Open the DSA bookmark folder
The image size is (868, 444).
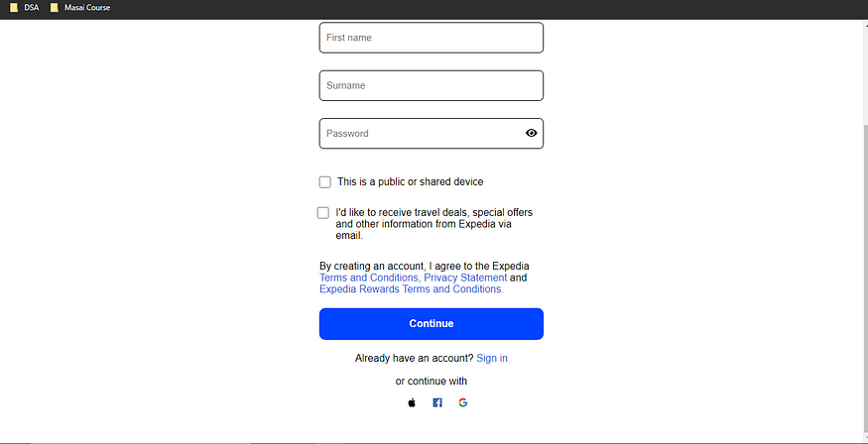25,8
